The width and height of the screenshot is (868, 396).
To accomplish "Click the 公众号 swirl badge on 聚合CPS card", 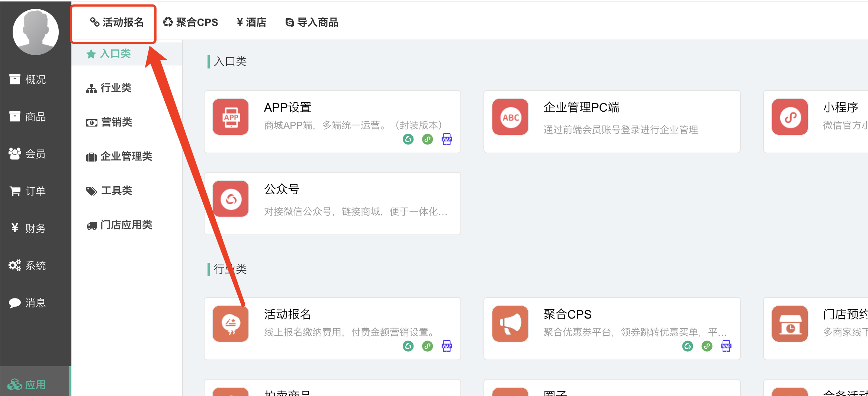I will pyautogui.click(x=688, y=346).
